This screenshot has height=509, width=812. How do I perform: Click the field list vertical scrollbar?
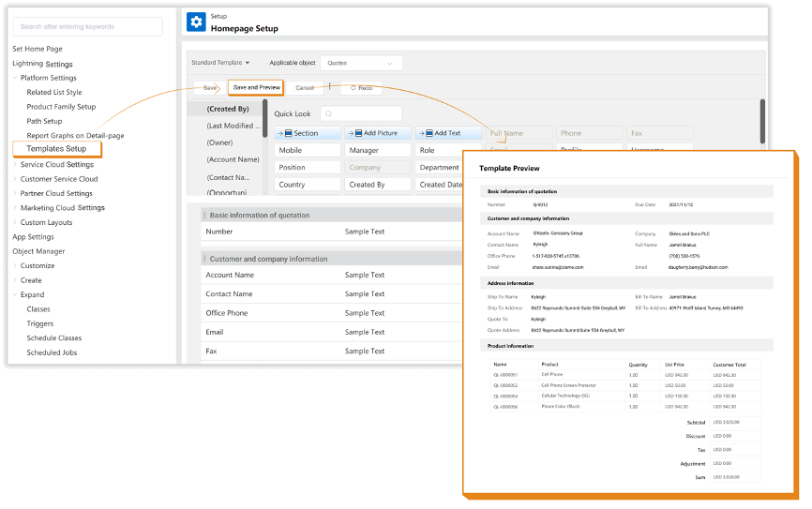pyautogui.click(x=762, y=120)
